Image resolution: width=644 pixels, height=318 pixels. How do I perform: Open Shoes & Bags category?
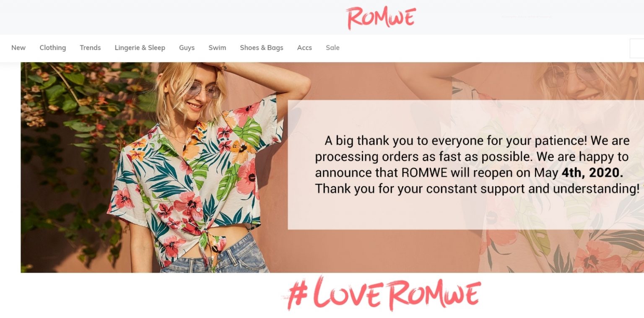coord(262,48)
